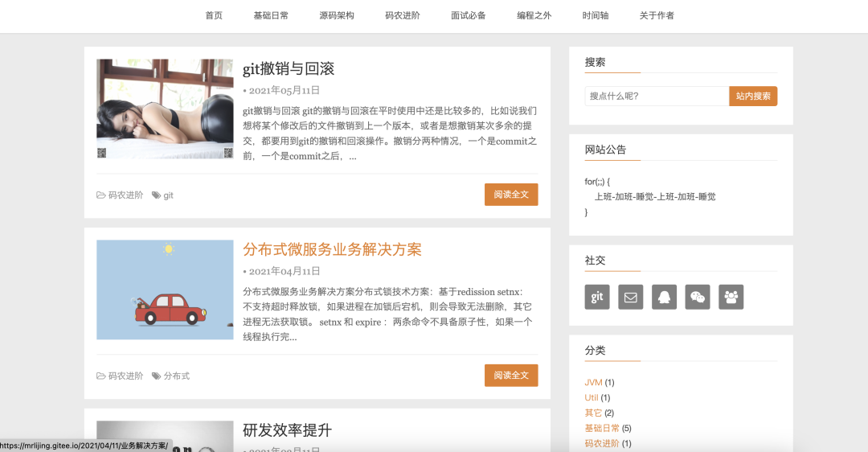Open the 分布式微服务业务解决方案 post title
868x452 pixels.
click(x=332, y=249)
